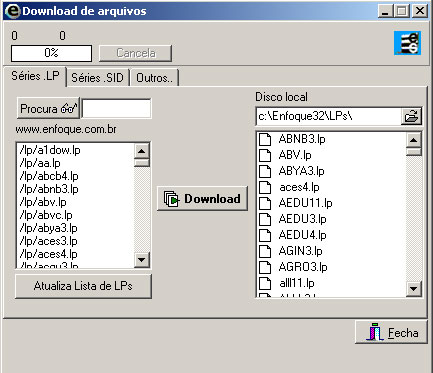
Task: Click the file icon next to AGIN3.lp
Action: click(x=265, y=251)
